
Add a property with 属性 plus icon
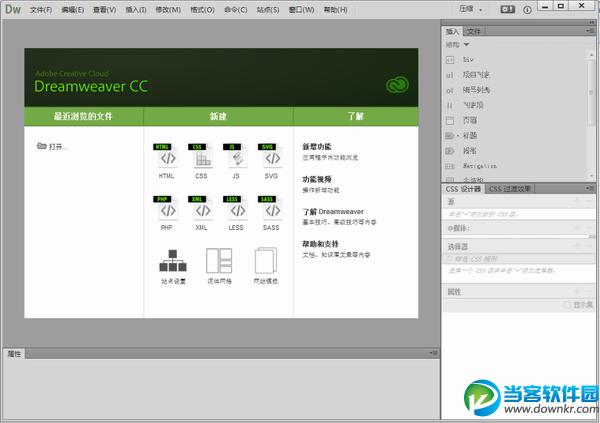577,291
